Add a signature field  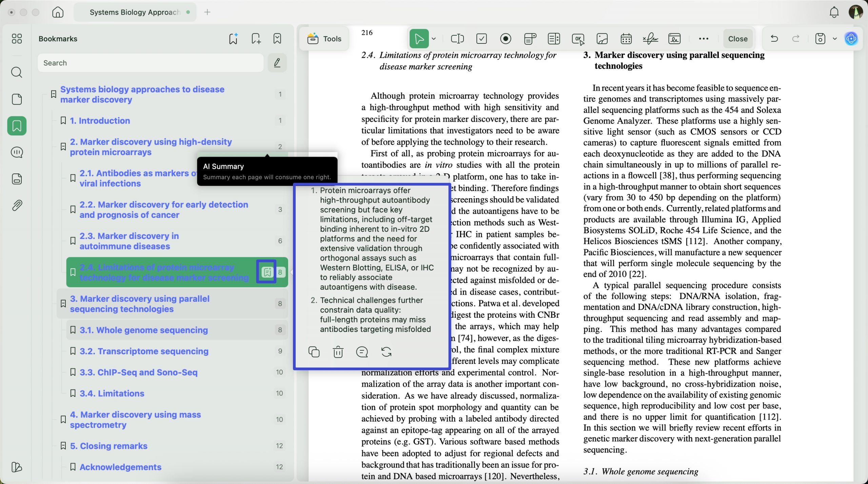(x=650, y=39)
